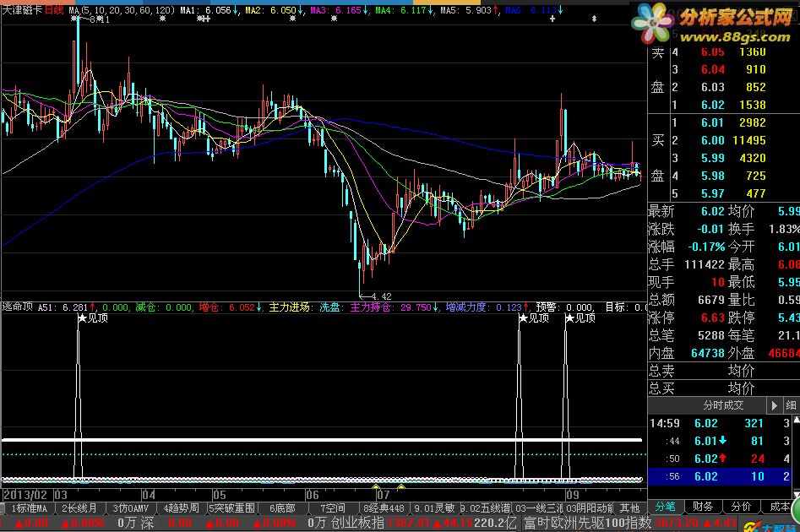Click the first yellow marker near 07 on timeline

click(x=377, y=487)
